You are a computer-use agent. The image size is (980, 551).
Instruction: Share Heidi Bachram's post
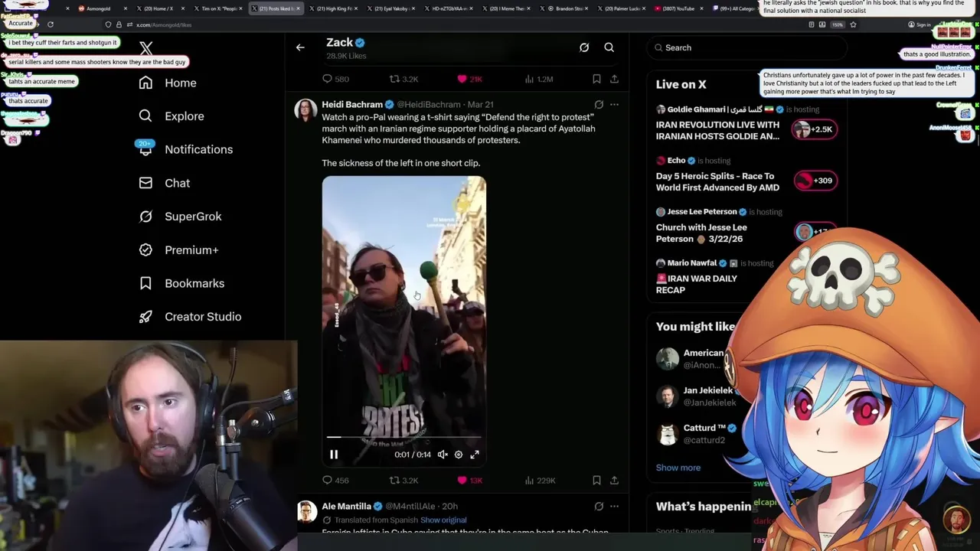tap(614, 481)
